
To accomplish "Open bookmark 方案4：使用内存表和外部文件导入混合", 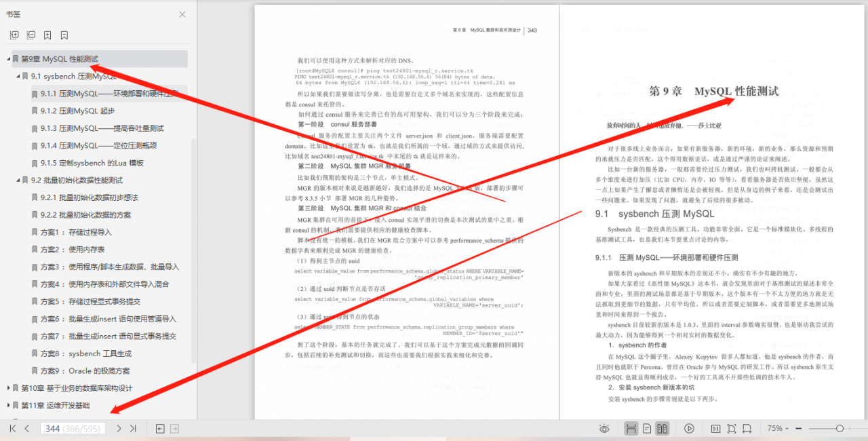I will (104, 284).
